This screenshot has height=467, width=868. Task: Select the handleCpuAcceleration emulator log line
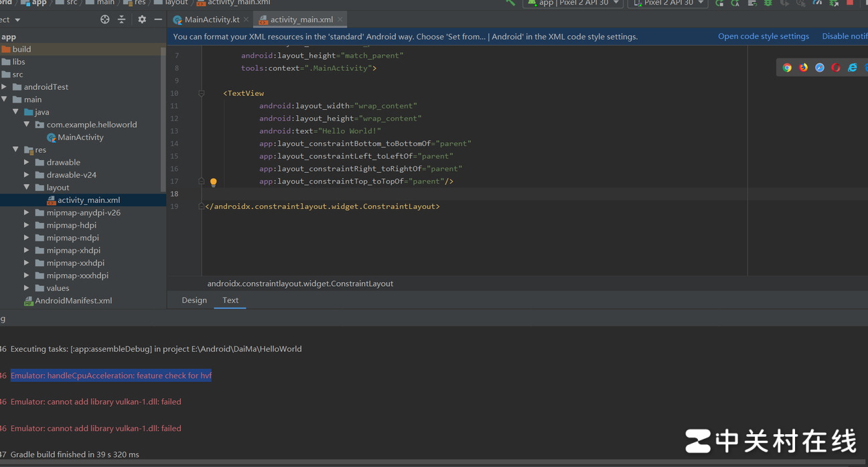(111, 375)
